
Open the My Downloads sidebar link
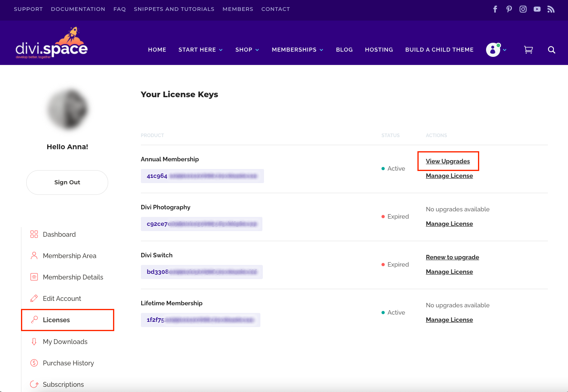[x=65, y=342]
